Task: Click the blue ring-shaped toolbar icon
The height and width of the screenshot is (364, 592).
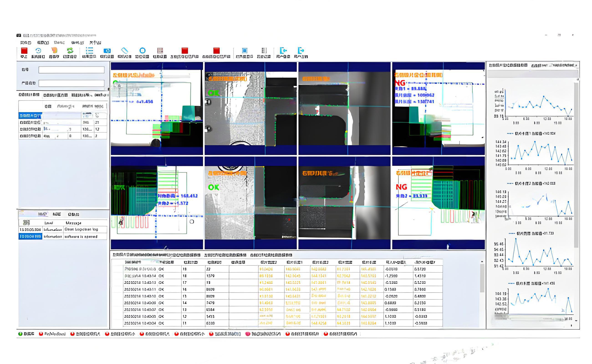Action: 142,50
